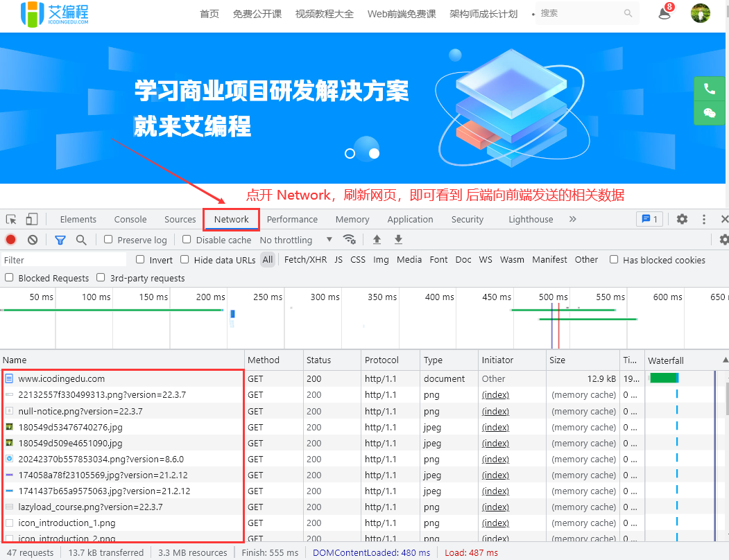The height and width of the screenshot is (560, 729).
Task: Open network settings gear at right
Action: (724, 240)
